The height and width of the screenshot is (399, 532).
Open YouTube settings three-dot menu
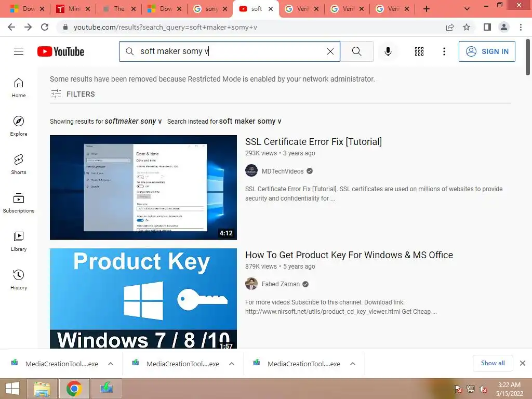click(x=444, y=51)
